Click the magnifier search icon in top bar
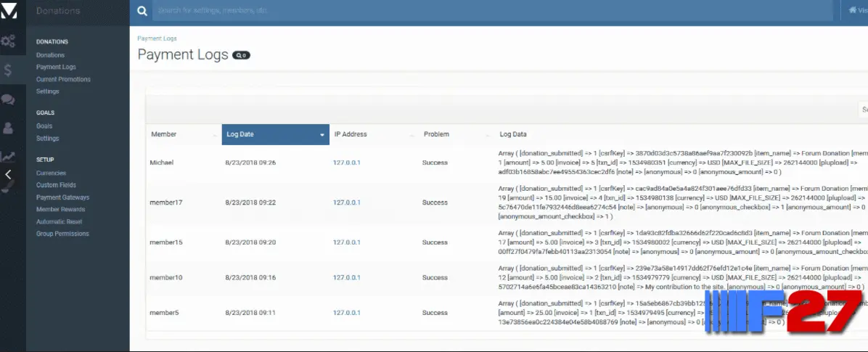This screenshot has width=868, height=352. (x=142, y=11)
